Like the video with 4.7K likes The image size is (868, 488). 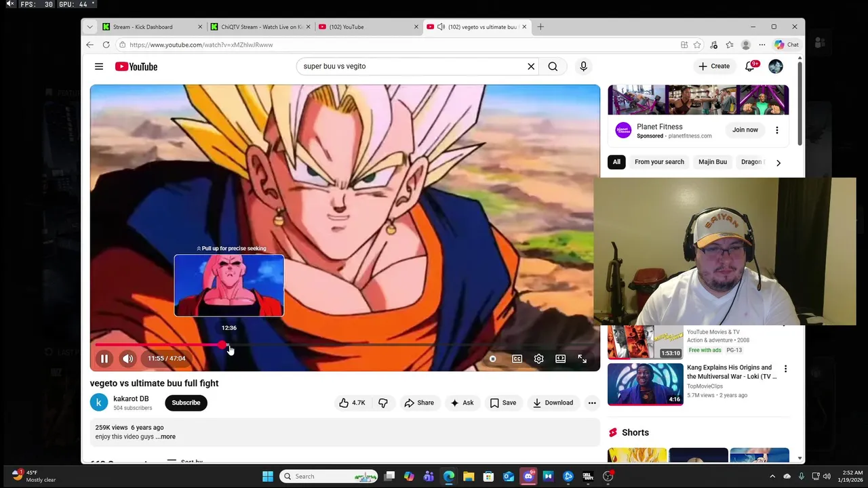tap(352, 403)
